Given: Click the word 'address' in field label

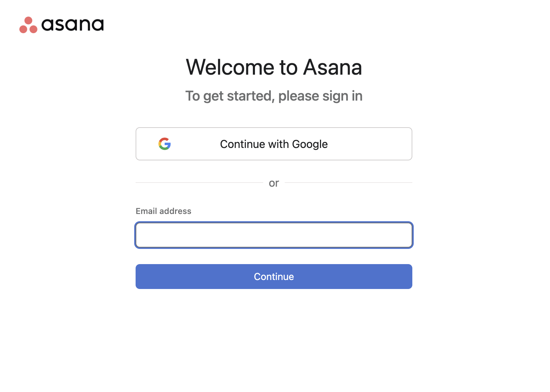Looking at the screenshot, I should 175,211.
